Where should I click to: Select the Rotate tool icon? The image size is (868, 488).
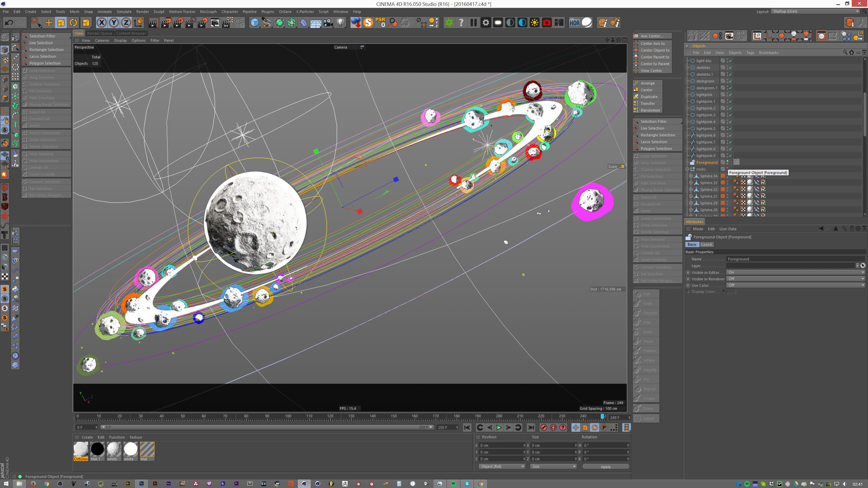73,23
